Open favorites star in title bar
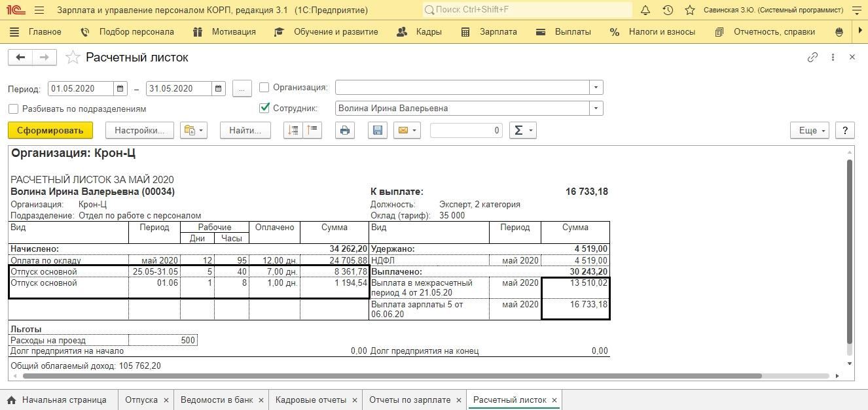Viewport: 868px width, 410px height. [x=689, y=10]
